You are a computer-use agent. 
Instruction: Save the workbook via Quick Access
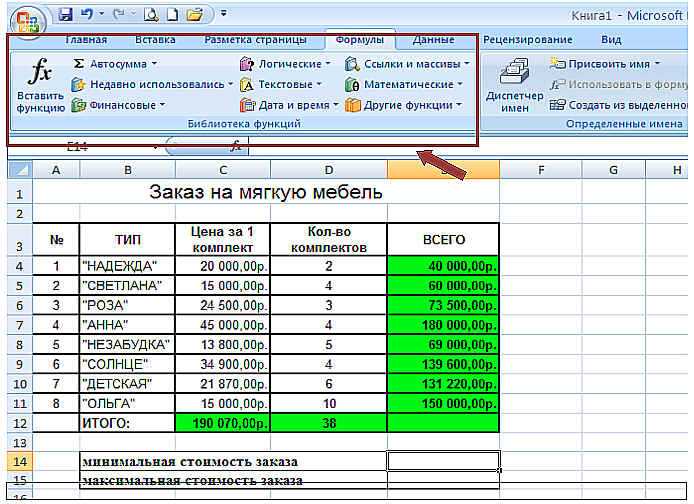65,15
